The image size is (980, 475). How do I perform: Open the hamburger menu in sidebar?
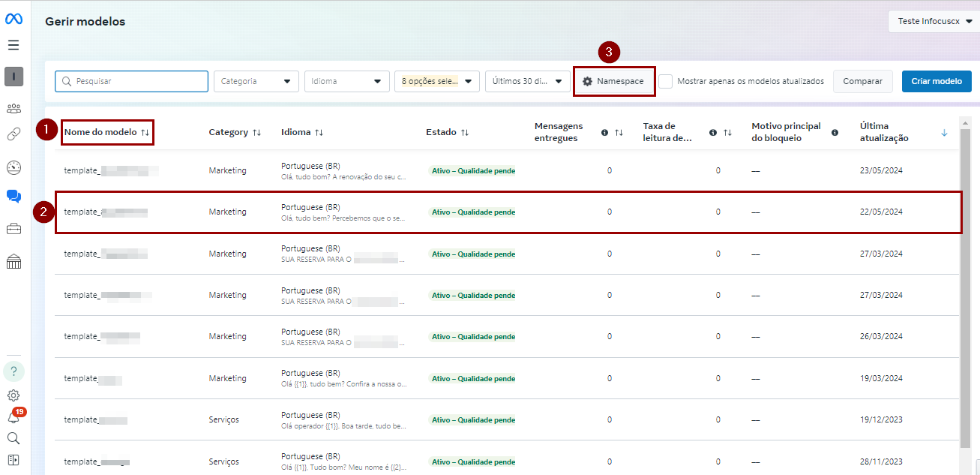click(13, 45)
